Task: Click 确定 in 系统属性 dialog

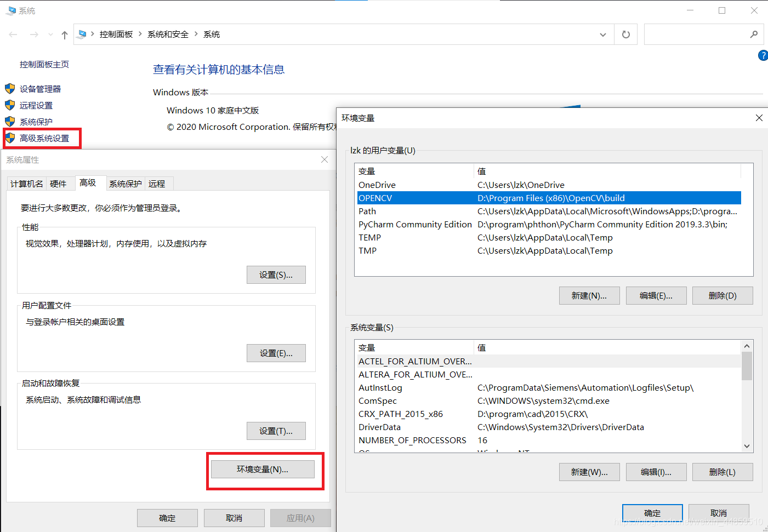Action: [167, 518]
